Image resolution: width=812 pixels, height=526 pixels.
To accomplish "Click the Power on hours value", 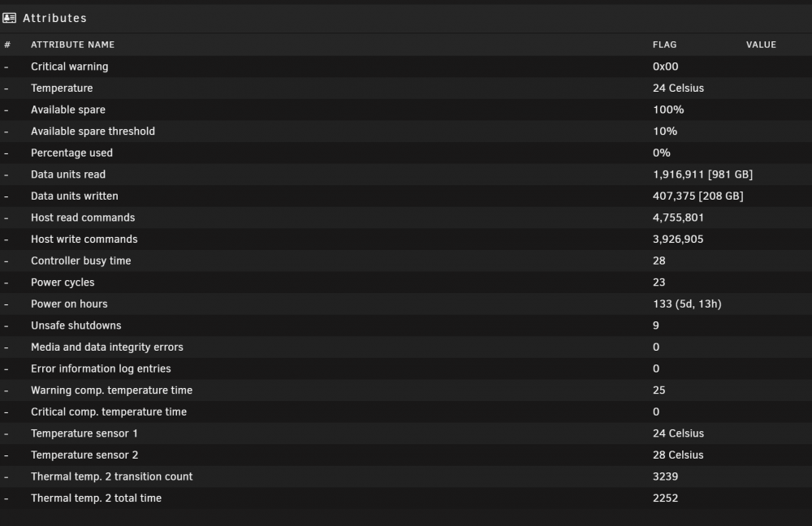I will [687, 304].
